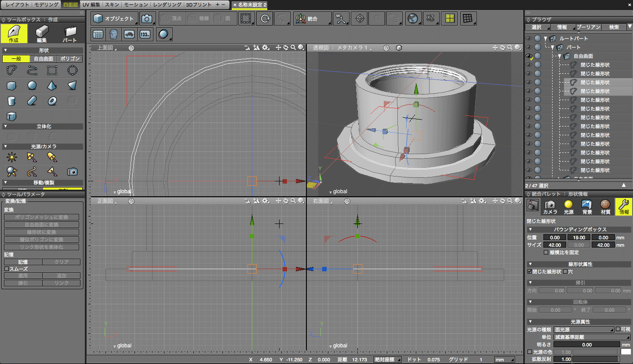This screenshot has width=633, height=364.
Task: Uncheck the 閉じた線形状 attribute checkbox
Action: click(x=530, y=272)
